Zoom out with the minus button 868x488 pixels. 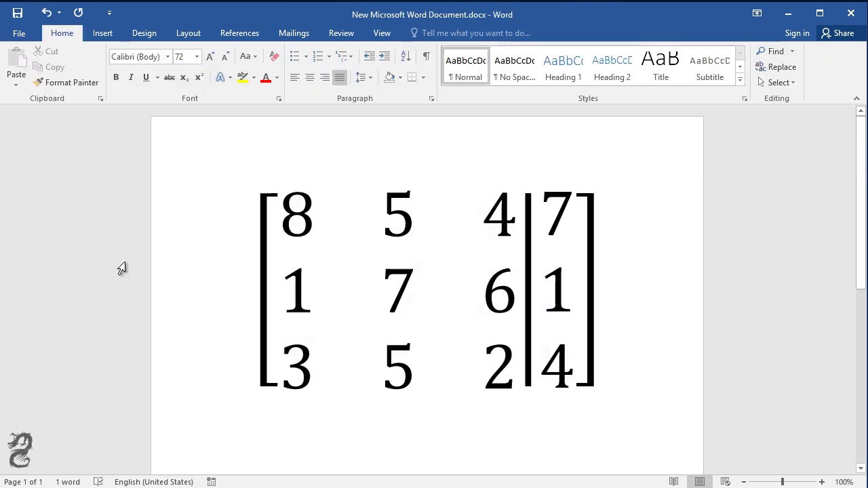[x=744, y=482]
